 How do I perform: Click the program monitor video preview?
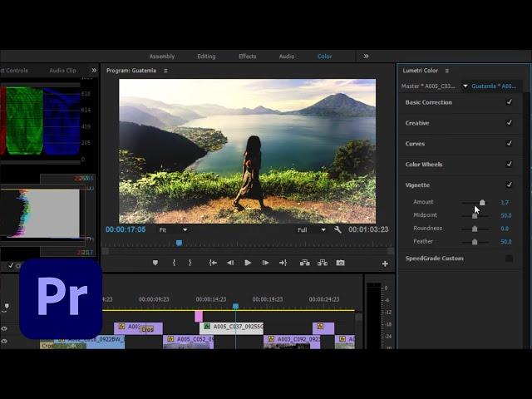coord(248,151)
